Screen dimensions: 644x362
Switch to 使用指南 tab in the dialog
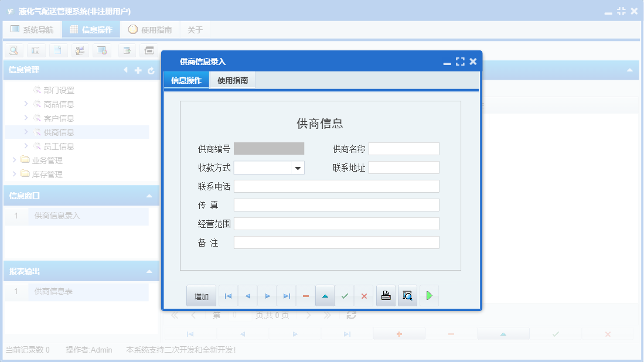(232, 79)
